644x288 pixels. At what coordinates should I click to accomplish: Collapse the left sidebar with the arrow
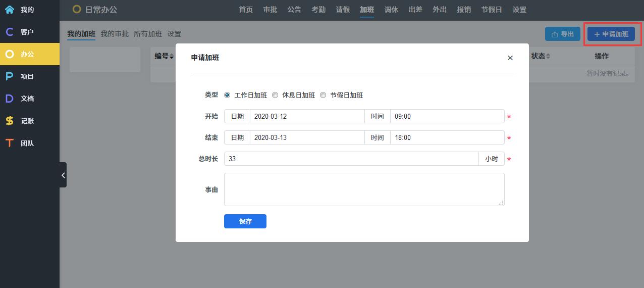tap(63, 175)
